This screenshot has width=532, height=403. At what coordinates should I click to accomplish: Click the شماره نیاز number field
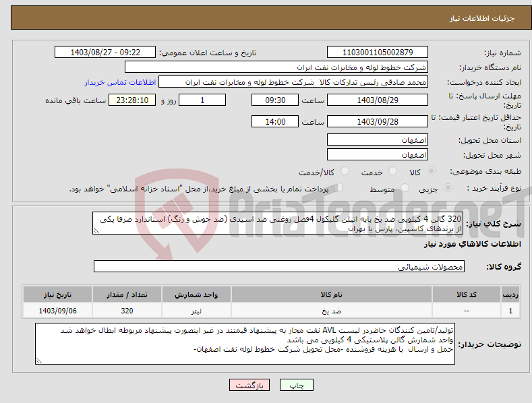click(x=378, y=53)
